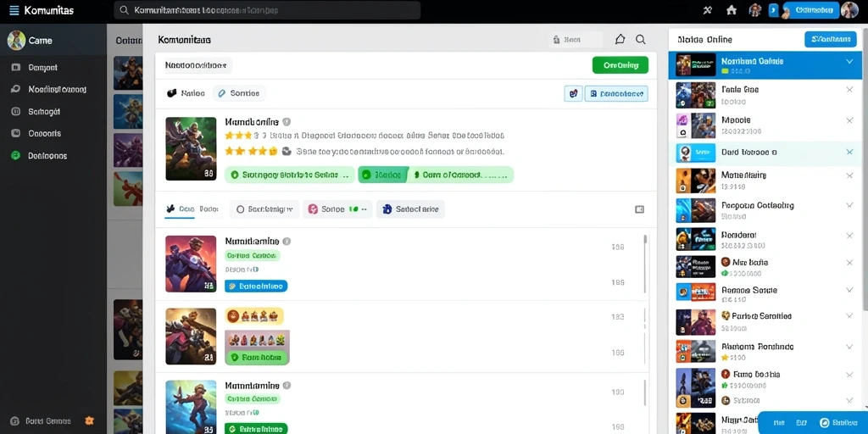The image size is (868, 434).
Task: Click circular icon in bottom-right blue bar
Action: click(825, 422)
